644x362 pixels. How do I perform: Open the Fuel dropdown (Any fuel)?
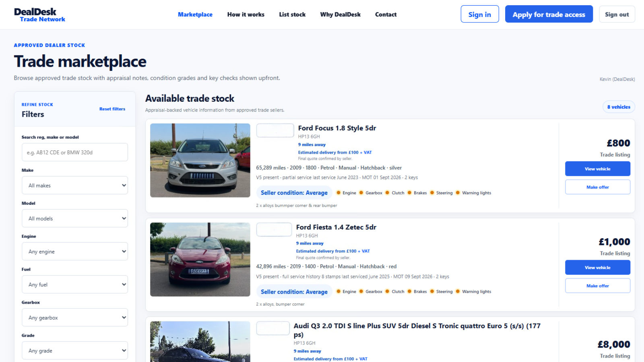tap(75, 284)
